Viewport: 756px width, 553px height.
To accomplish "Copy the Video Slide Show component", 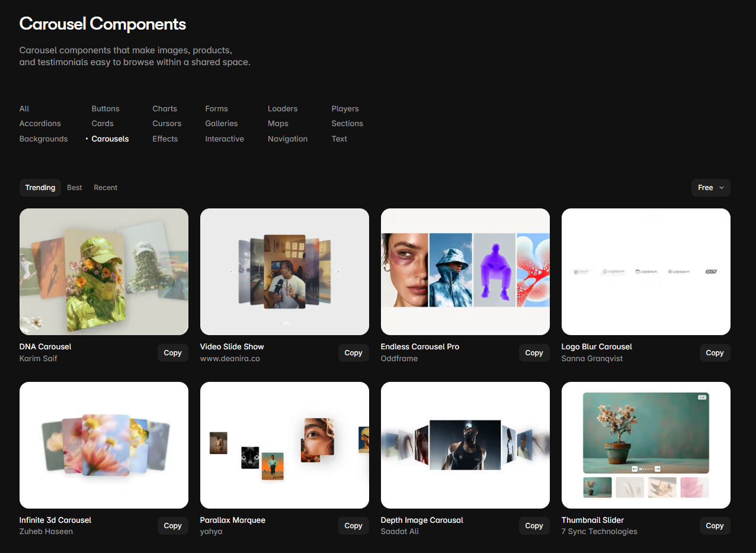I will tap(354, 353).
